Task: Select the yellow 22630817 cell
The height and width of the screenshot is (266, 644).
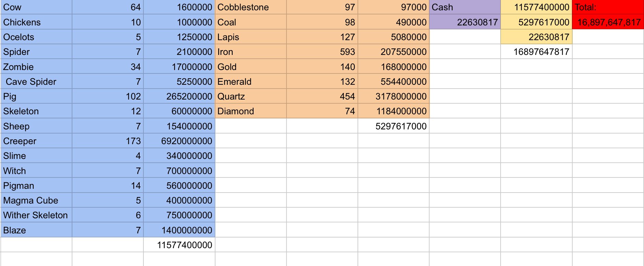Action: 536,37
